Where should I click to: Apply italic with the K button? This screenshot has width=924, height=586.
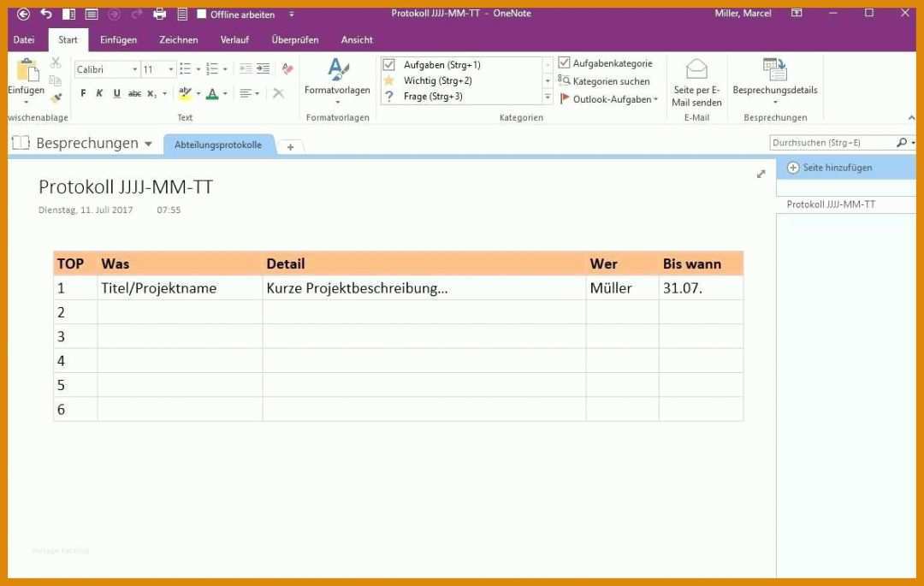tap(99, 93)
